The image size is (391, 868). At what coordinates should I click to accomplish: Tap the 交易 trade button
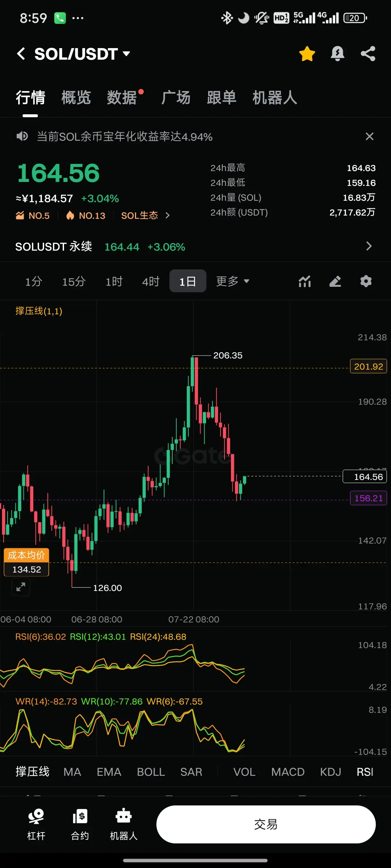point(266,824)
